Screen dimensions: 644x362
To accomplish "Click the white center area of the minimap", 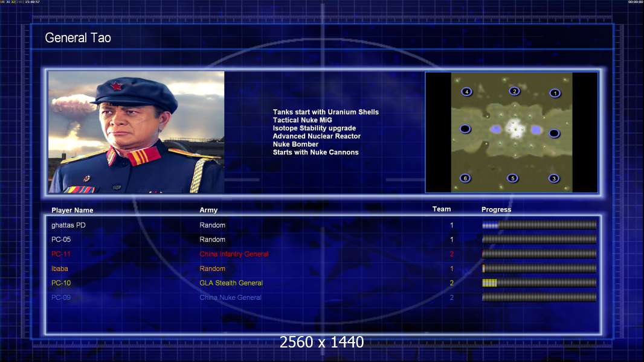I will point(515,129).
